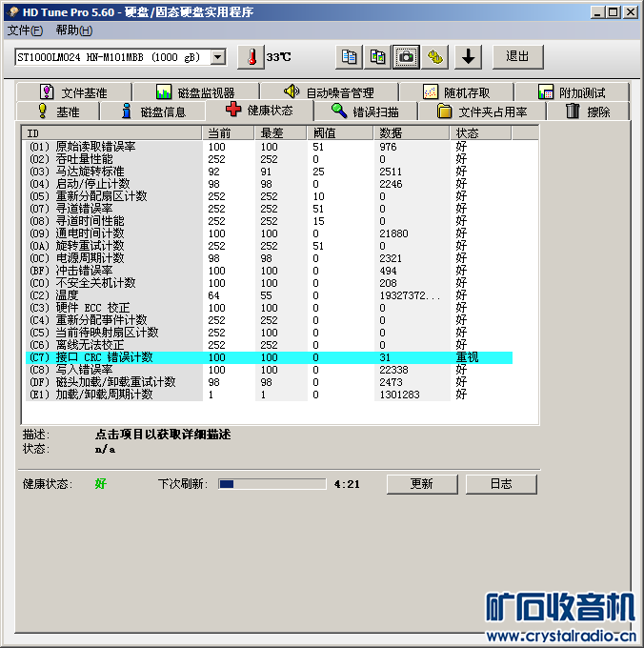Select row (BF) 冲击错误率
This screenshot has height=648, width=644.
pyautogui.click(x=270, y=271)
